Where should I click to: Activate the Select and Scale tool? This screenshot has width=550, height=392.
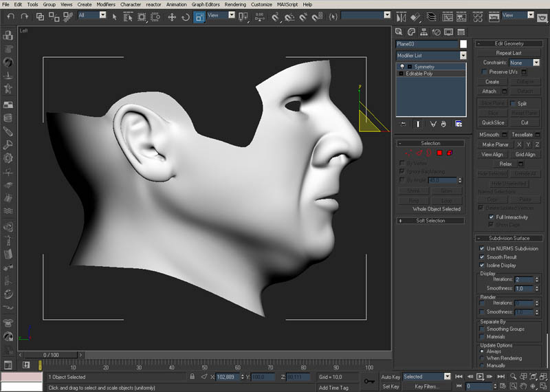coord(199,15)
